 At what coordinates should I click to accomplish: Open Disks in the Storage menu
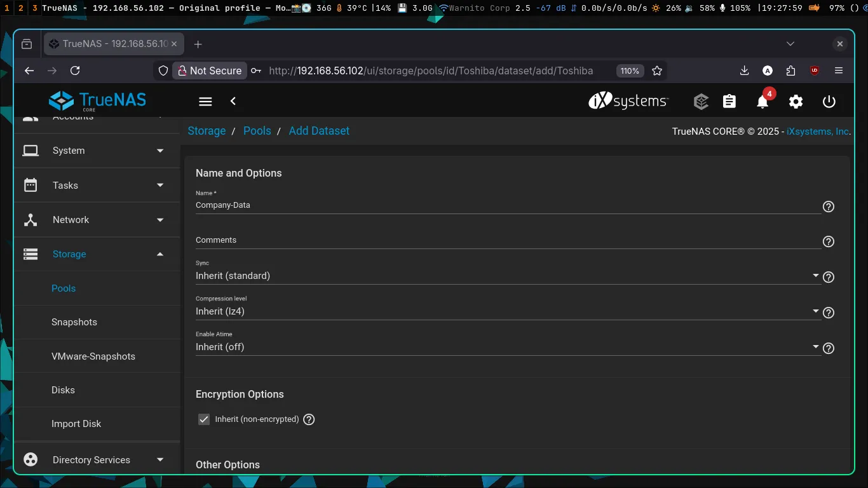point(63,390)
